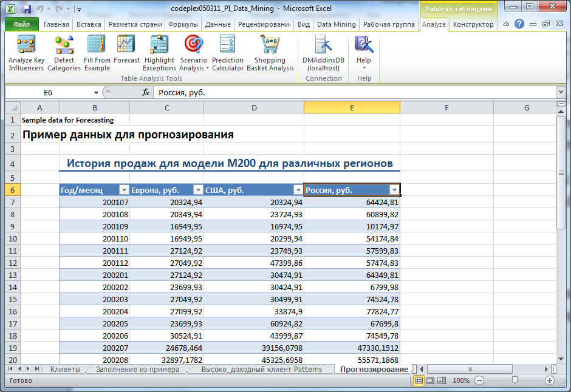571x392 pixels.
Task: Undo last action in Quick Access Toolbar
Action: pos(39,8)
